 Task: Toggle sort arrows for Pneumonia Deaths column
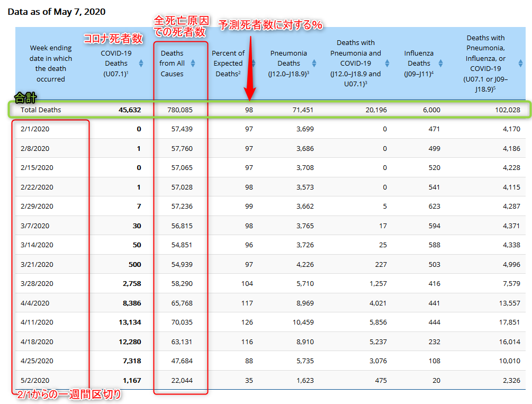(314, 64)
